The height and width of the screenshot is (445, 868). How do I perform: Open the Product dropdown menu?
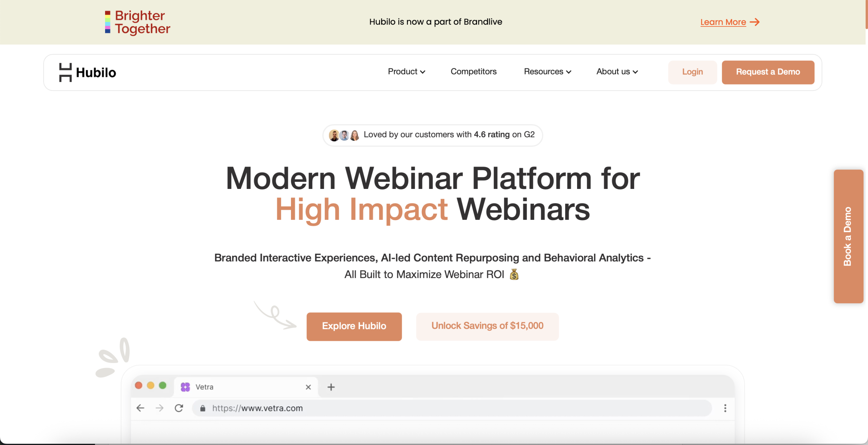(406, 72)
